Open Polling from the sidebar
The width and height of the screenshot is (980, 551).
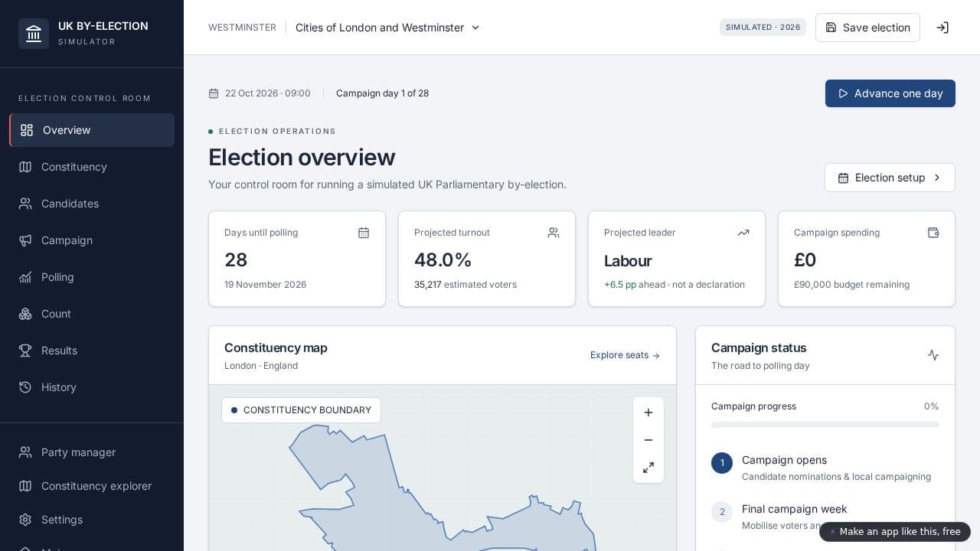click(92, 277)
